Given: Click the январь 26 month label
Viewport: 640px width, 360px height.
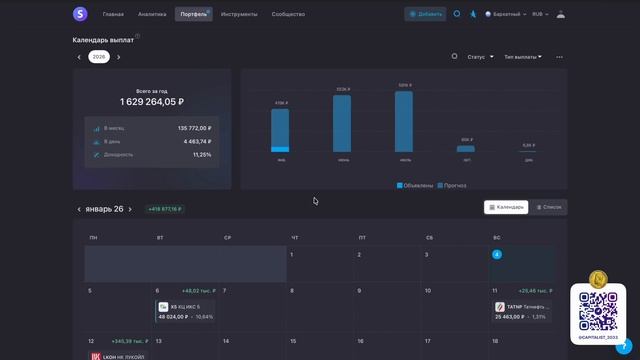Looking at the screenshot, I should point(104,209).
